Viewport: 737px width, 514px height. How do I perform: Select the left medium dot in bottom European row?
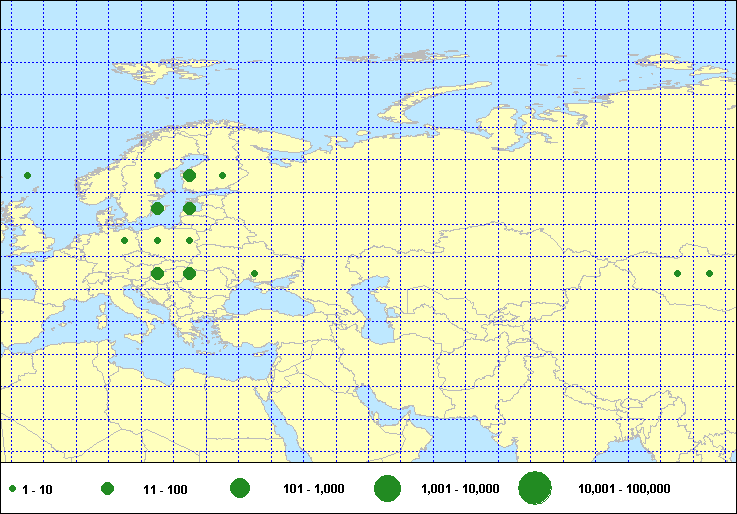tap(157, 273)
